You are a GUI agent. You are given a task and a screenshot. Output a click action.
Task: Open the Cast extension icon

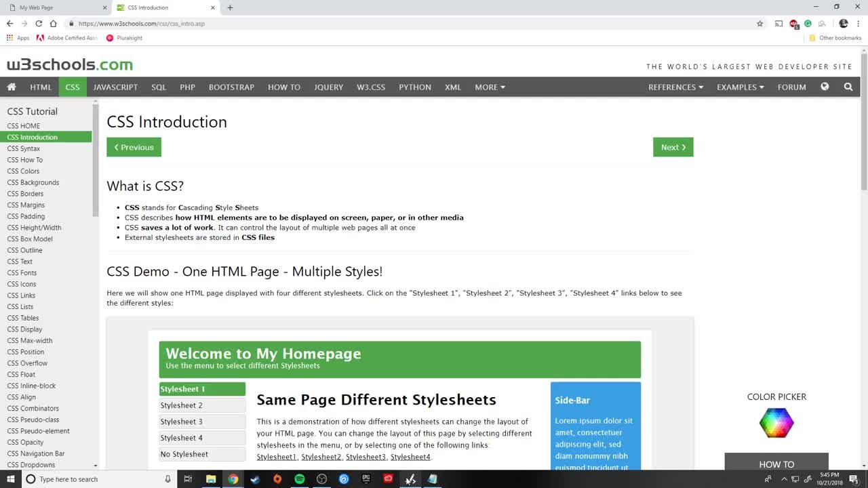click(779, 23)
